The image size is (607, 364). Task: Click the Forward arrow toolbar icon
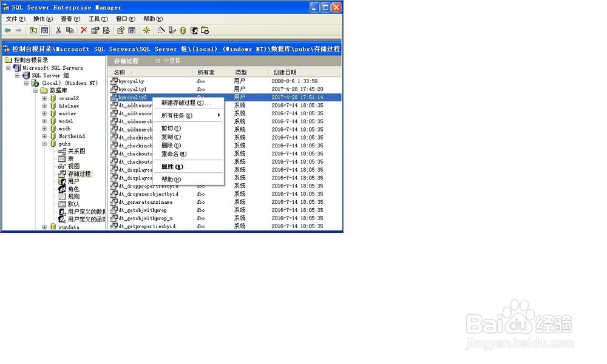click(x=18, y=30)
